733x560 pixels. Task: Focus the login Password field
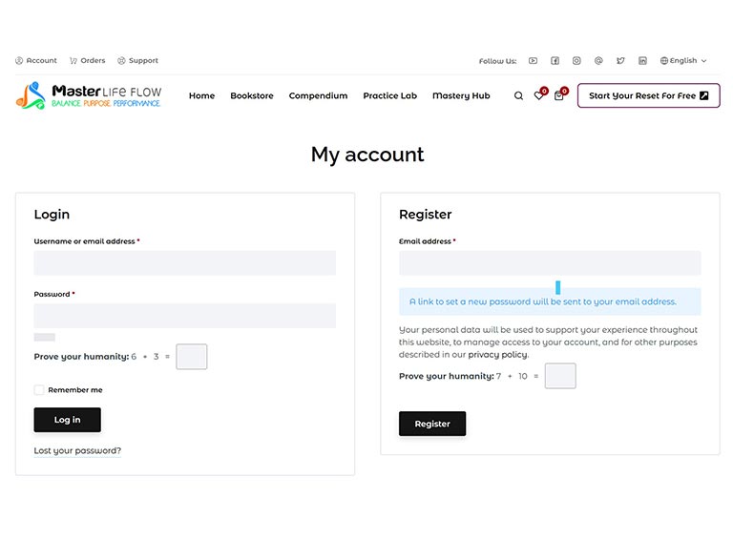(184, 316)
